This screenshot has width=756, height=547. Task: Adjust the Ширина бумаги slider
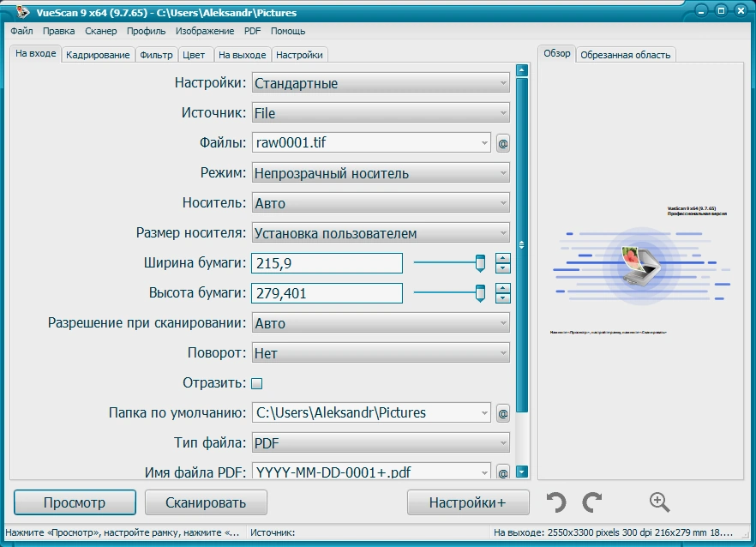[x=480, y=263]
